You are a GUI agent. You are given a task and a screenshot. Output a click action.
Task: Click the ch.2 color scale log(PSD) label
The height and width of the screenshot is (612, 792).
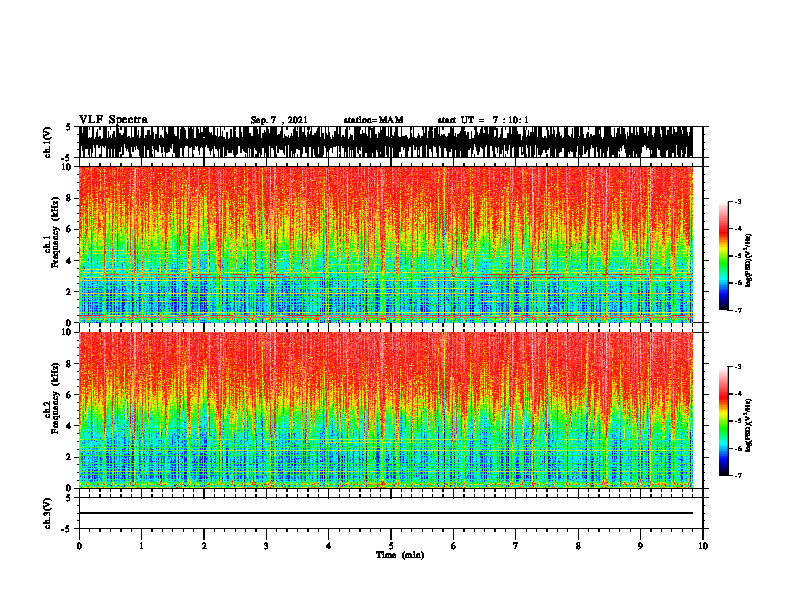pyautogui.click(x=749, y=425)
